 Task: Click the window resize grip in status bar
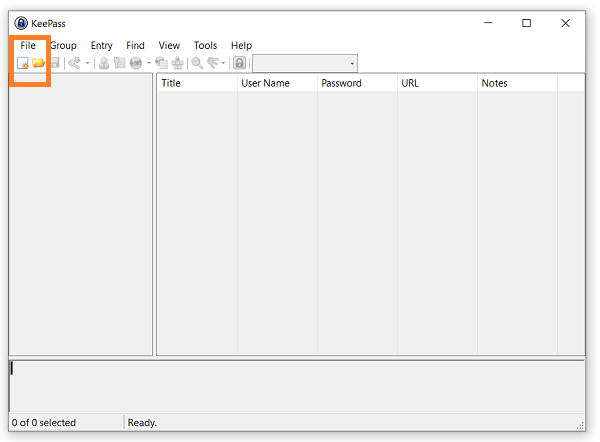pyautogui.click(x=580, y=426)
